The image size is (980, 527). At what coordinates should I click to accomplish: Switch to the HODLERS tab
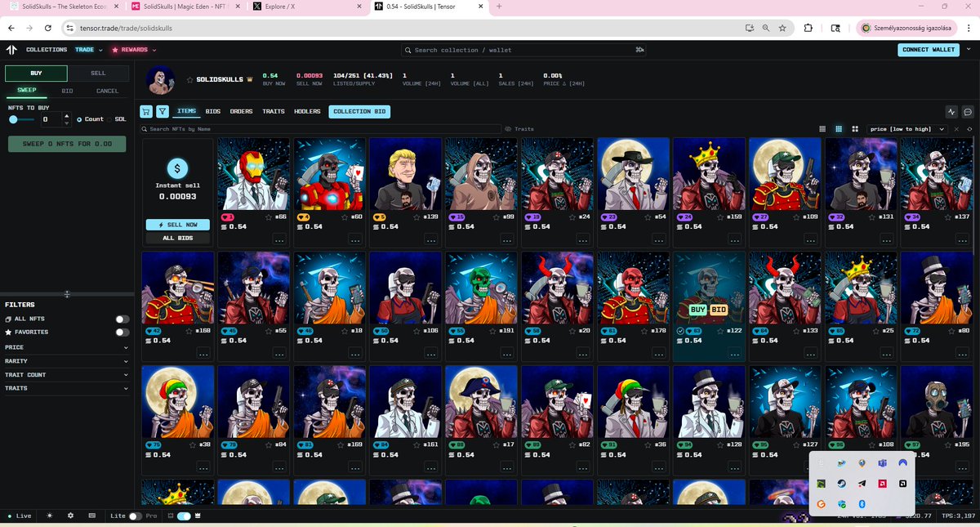click(308, 111)
